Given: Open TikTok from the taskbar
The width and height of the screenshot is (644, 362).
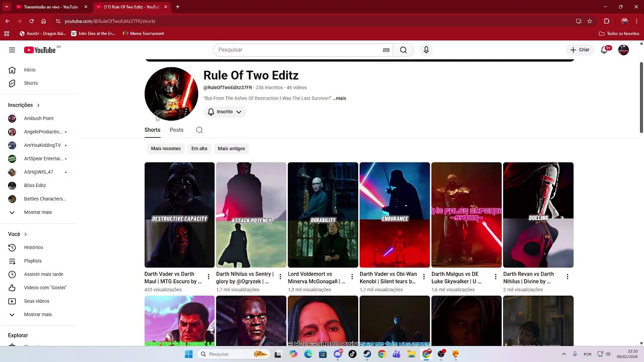Looking at the screenshot, I should (x=352, y=354).
